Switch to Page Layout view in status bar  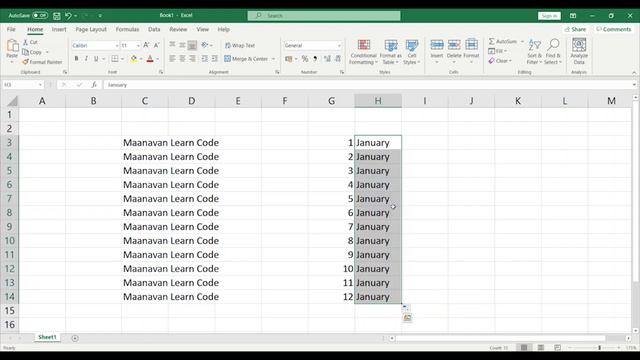540,347
